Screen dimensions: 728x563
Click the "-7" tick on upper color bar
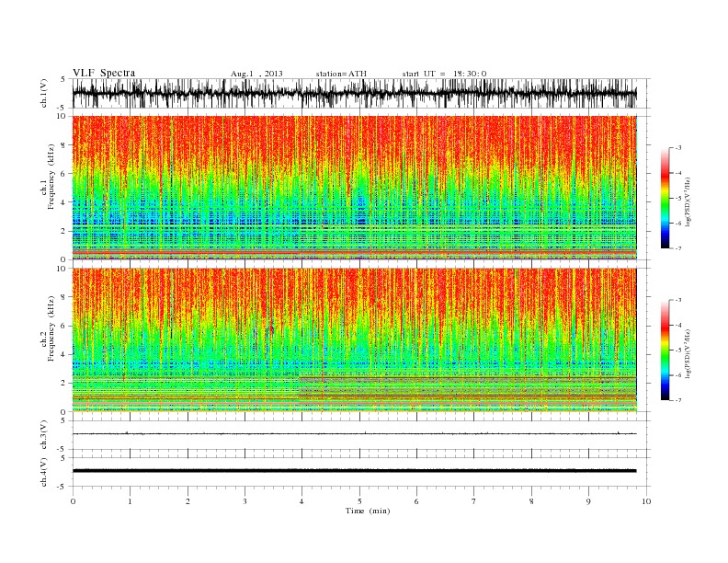pyautogui.click(x=678, y=248)
